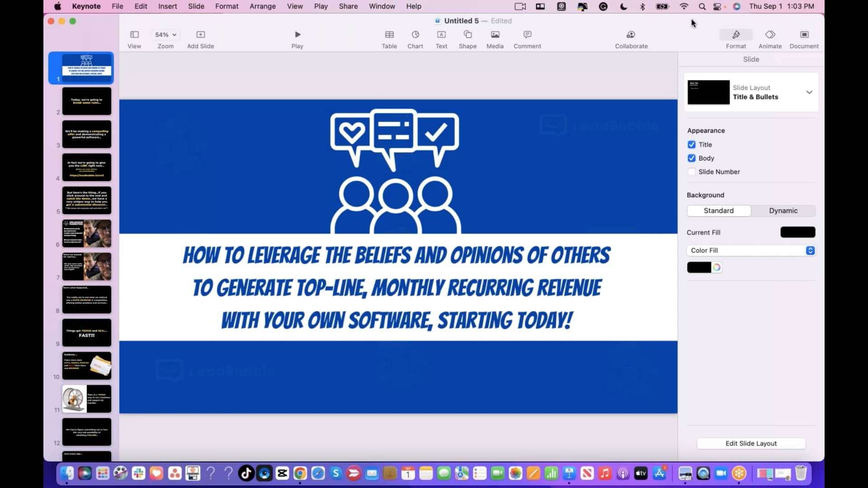
Task: Add a Comment to the slide
Action: coord(527,38)
